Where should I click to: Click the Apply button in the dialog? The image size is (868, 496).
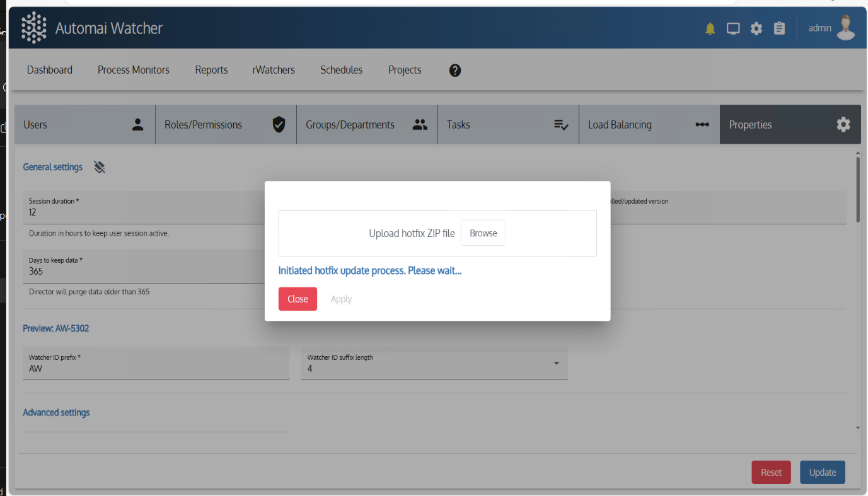341,299
